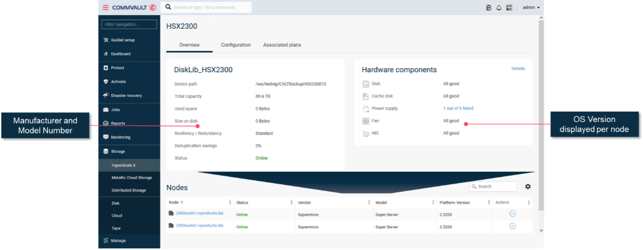Click the action icon for 2300node1
The width and height of the screenshot is (644, 250).
pos(513,213)
